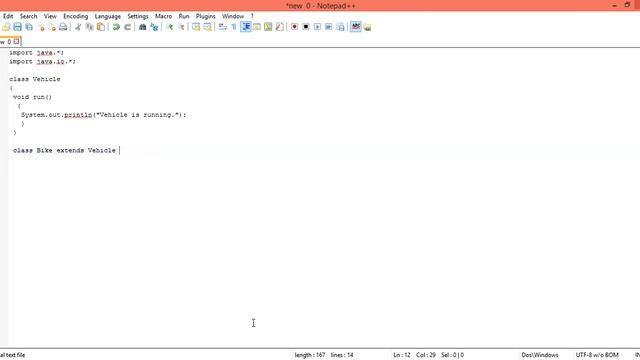Screen dimensions: 640x360
Task: Click the Close All toolbar icon
Action: tap(52, 27)
